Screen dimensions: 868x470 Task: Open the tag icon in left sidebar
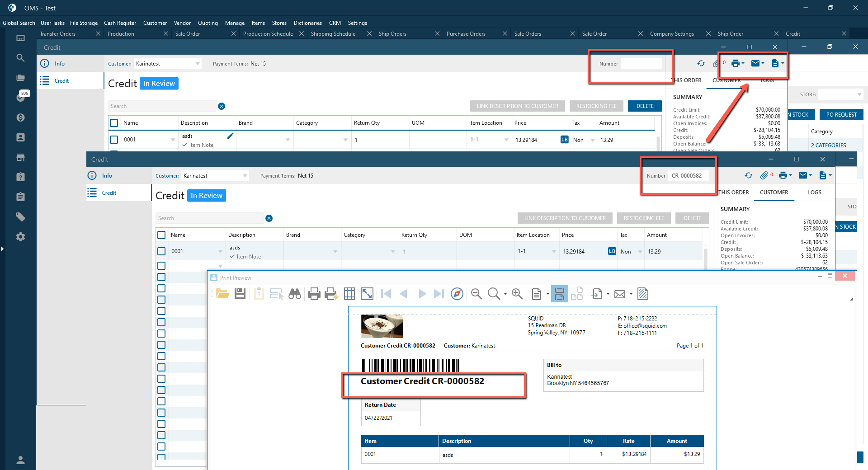pyautogui.click(x=20, y=217)
